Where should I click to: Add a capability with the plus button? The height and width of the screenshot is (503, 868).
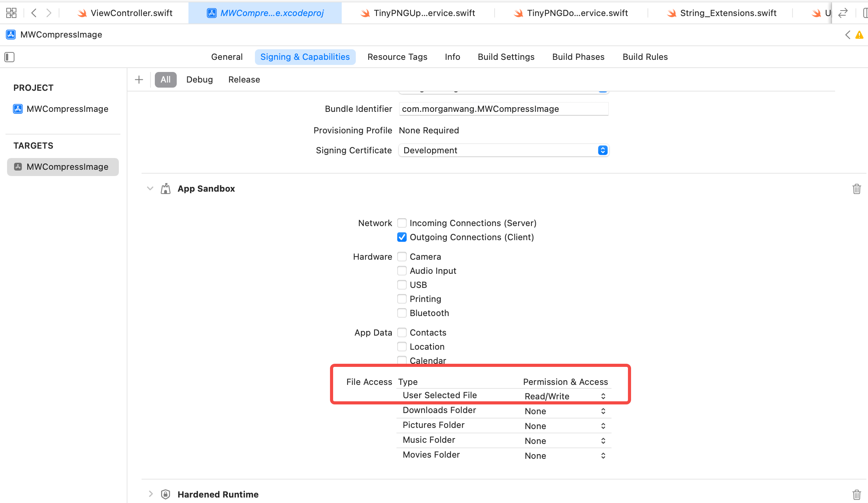point(139,80)
